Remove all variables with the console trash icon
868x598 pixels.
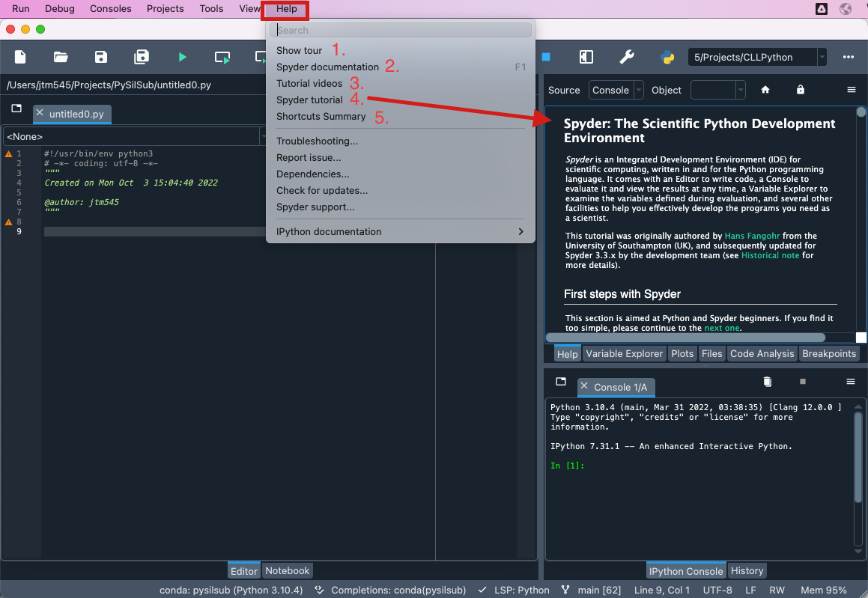[767, 382]
